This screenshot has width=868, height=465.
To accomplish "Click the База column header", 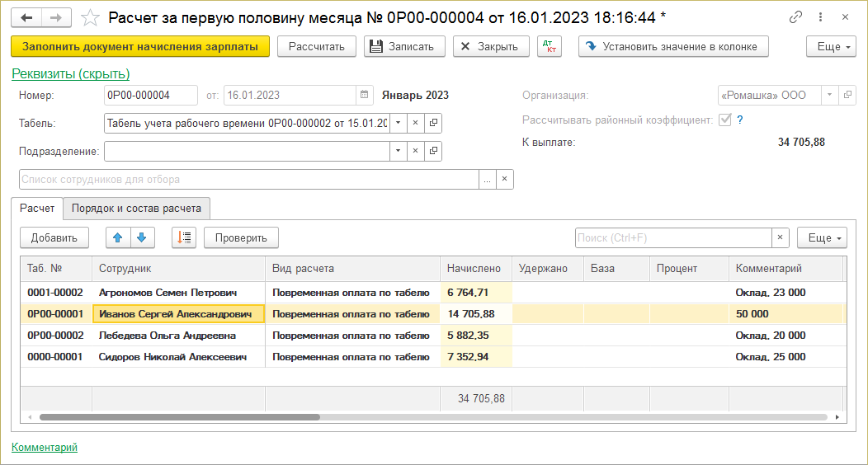I will (x=616, y=269).
